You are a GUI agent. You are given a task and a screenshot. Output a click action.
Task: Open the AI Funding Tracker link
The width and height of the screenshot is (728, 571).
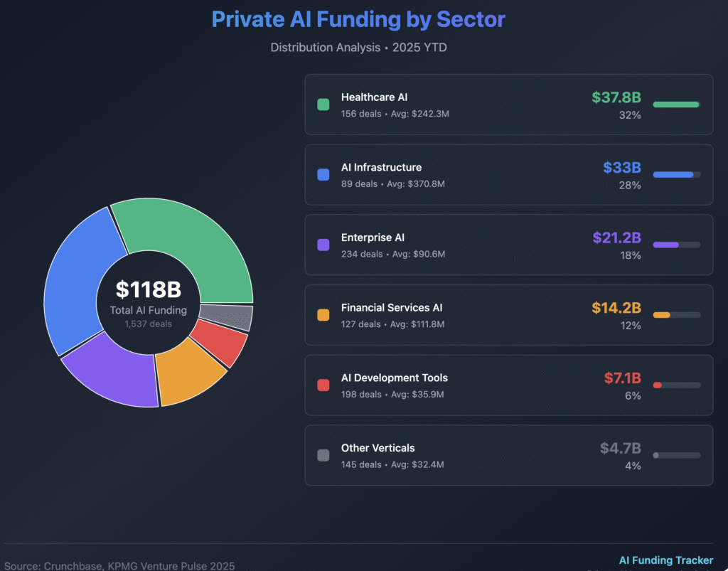click(665, 560)
